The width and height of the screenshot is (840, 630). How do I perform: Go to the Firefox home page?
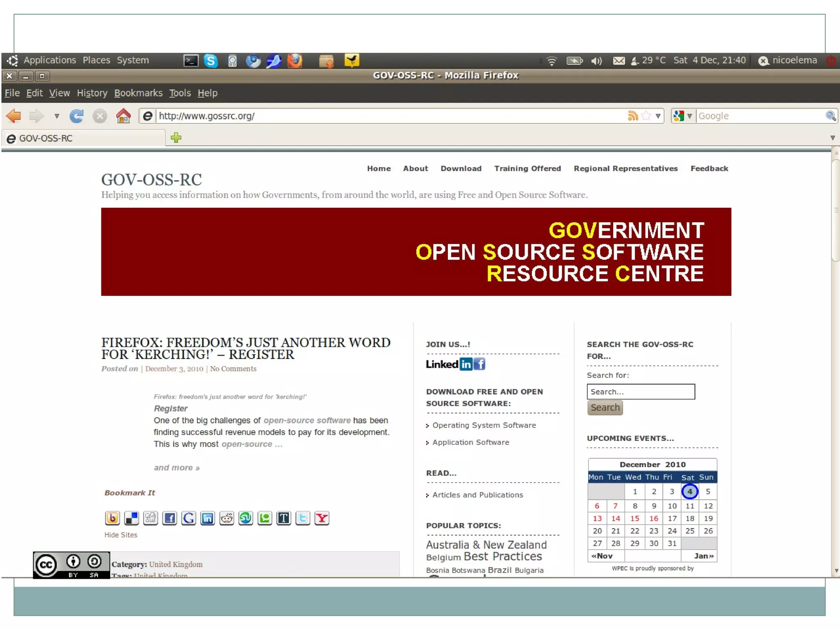(x=123, y=116)
